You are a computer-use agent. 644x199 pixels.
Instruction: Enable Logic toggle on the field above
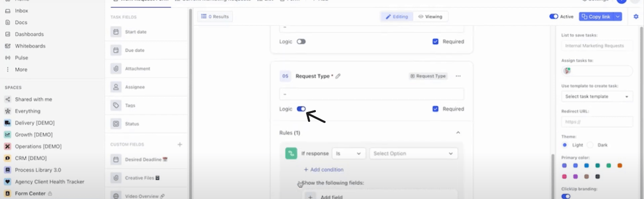click(x=301, y=41)
